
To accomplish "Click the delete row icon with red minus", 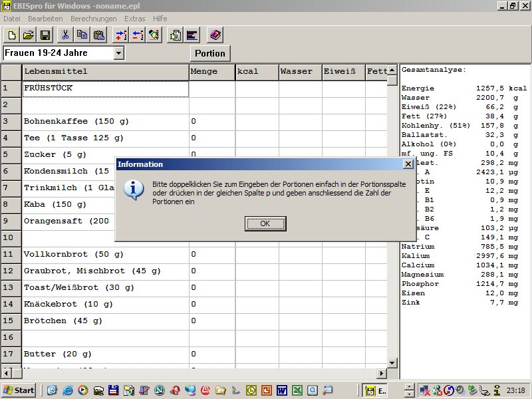I will 137,35.
